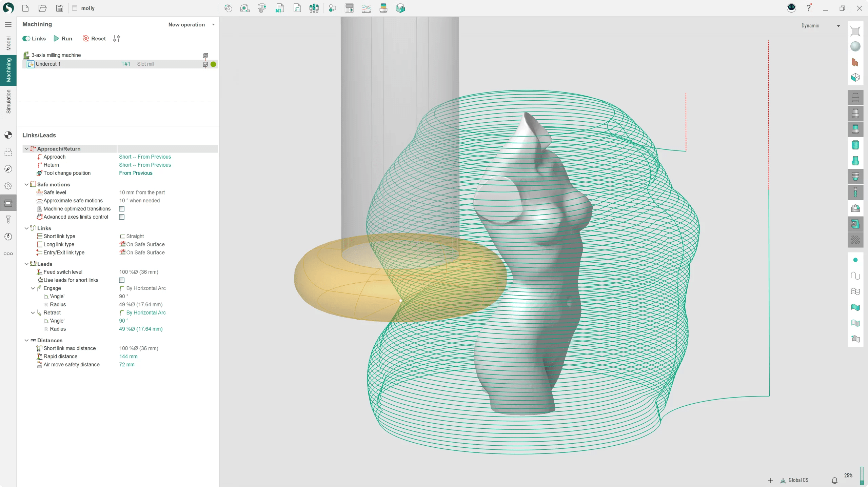Select the shaded sphere view icon
Image resolution: width=868 pixels, height=487 pixels.
point(855,46)
